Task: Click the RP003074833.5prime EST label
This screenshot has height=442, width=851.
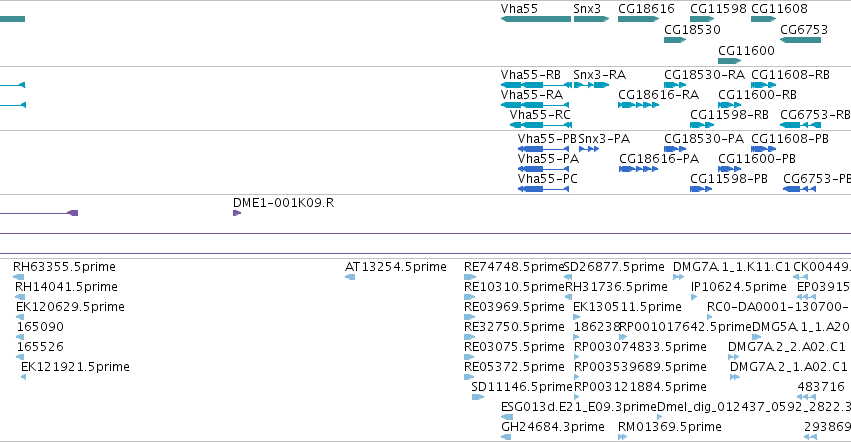Action: click(640, 346)
